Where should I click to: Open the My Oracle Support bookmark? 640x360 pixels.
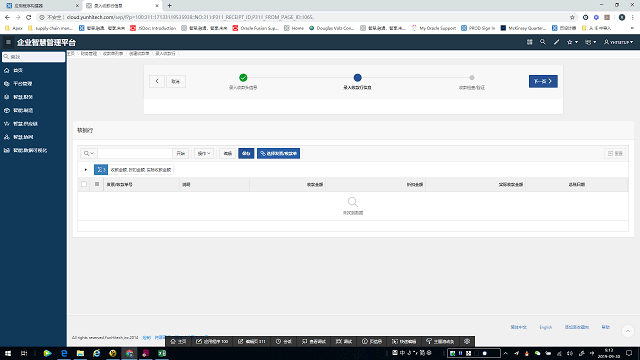433,28
